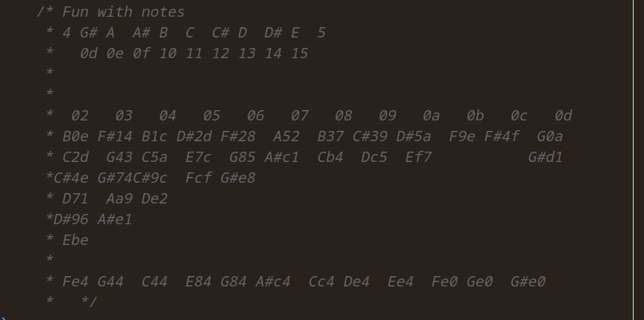
Task: Click the G#e0 entry on last note row
Action: point(528,282)
